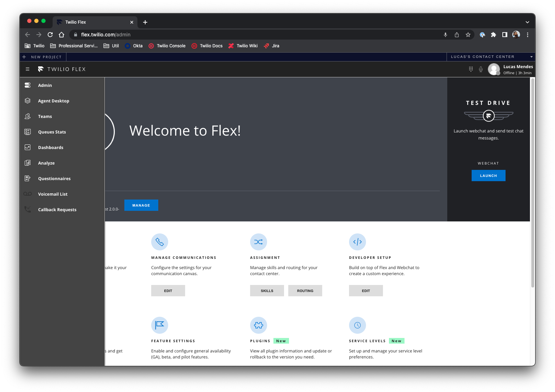Click the Queues Stats icon
The height and width of the screenshot is (392, 555).
28,132
